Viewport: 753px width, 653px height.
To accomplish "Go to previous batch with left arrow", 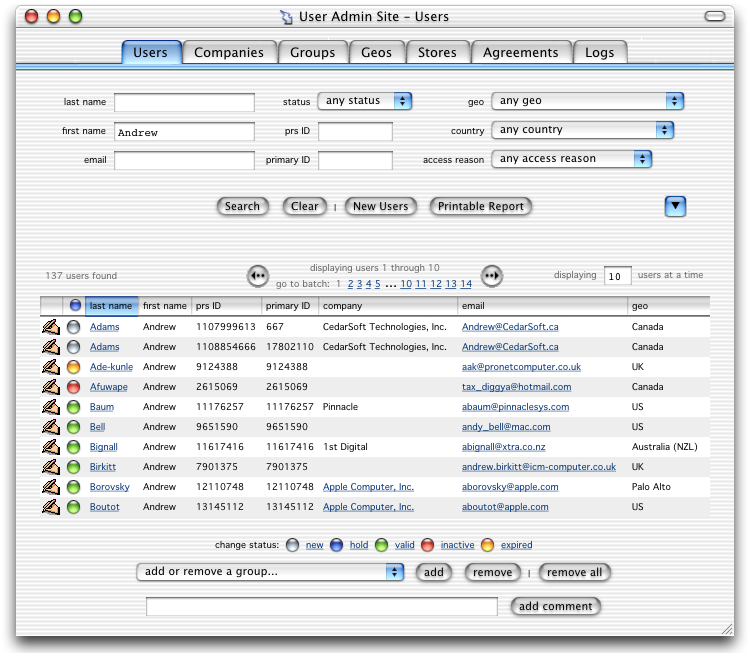I will [258, 275].
